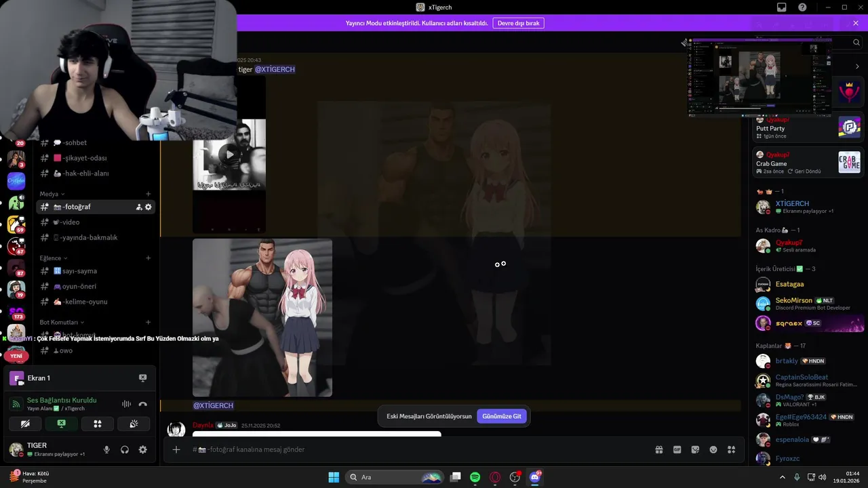Screen dimensions: 868x488
Task: Open the -sohbet channel
Action: 96,142
